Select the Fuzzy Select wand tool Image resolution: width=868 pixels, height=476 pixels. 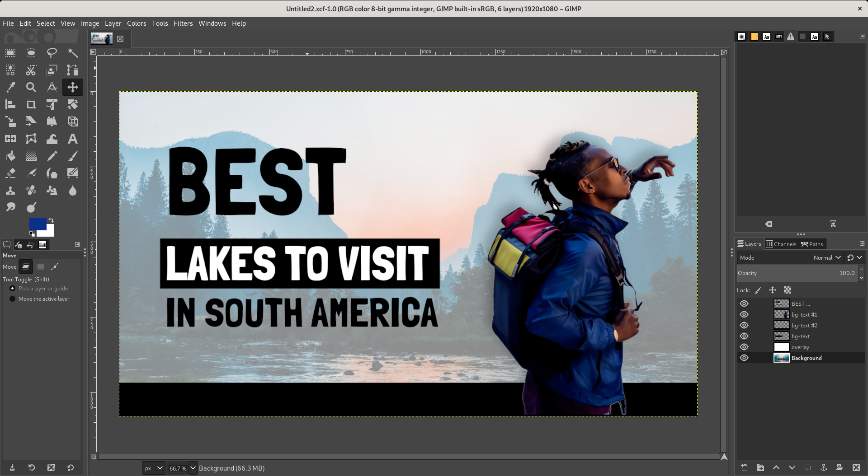pos(73,53)
